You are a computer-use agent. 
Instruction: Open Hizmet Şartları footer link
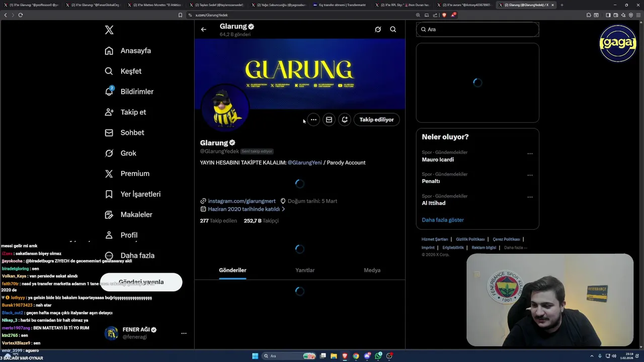[x=435, y=239]
